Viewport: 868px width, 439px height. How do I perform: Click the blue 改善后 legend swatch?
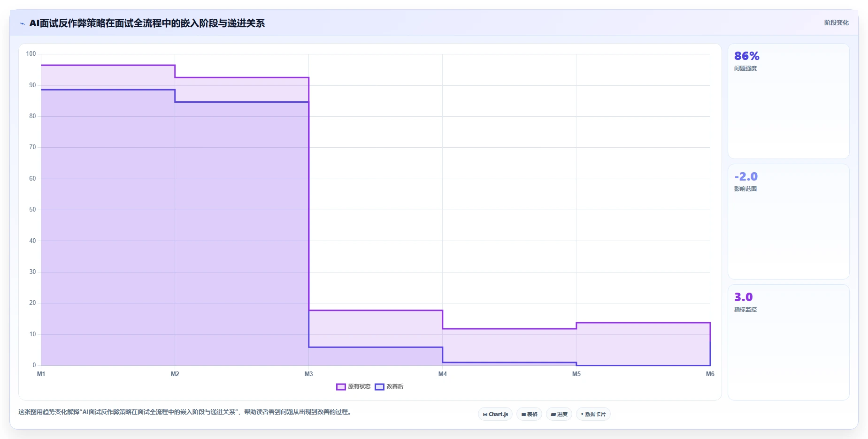click(x=379, y=387)
